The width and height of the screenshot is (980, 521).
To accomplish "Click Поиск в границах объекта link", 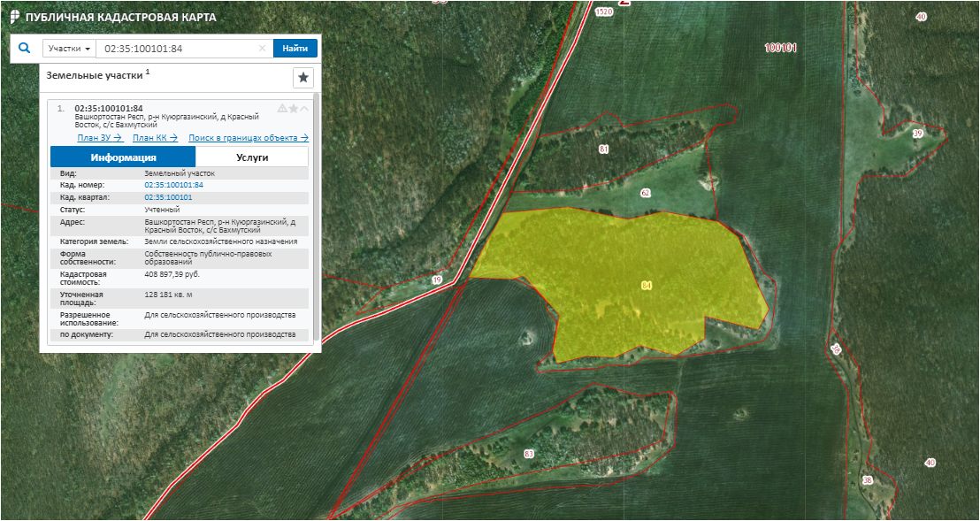I will (248, 137).
